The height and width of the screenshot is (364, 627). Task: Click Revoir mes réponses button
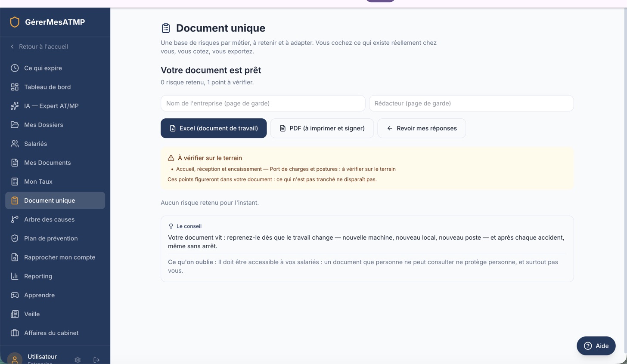coord(422,128)
